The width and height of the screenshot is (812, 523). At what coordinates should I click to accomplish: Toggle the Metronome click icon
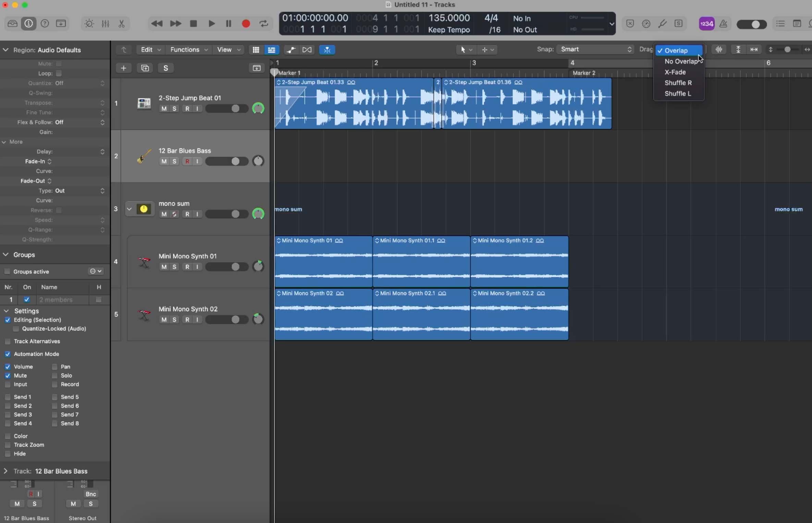[x=723, y=24]
